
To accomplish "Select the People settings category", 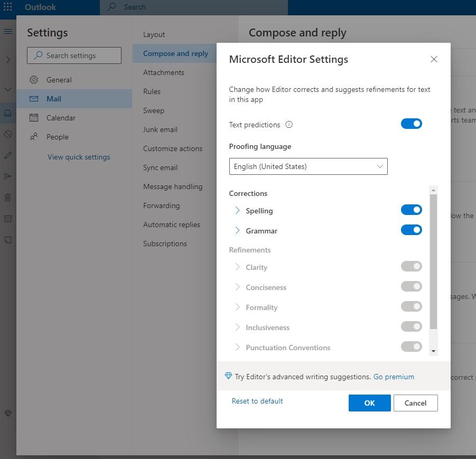I will point(74,137).
